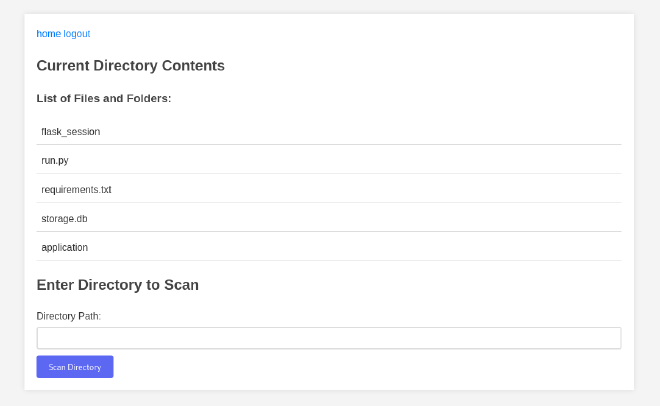The width and height of the screenshot is (660, 406).
Task: Pick the application folder entry
Action: [x=329, y=247]
